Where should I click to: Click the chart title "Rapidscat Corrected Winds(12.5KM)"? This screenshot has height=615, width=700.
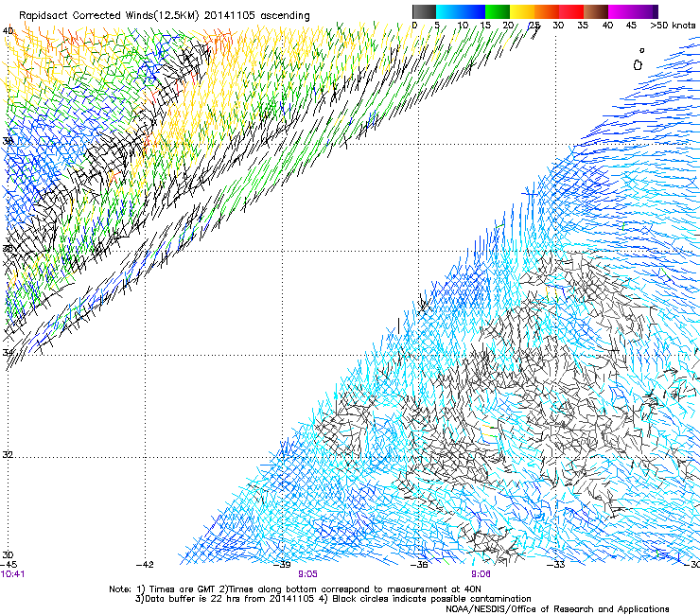tap(109, 15)
